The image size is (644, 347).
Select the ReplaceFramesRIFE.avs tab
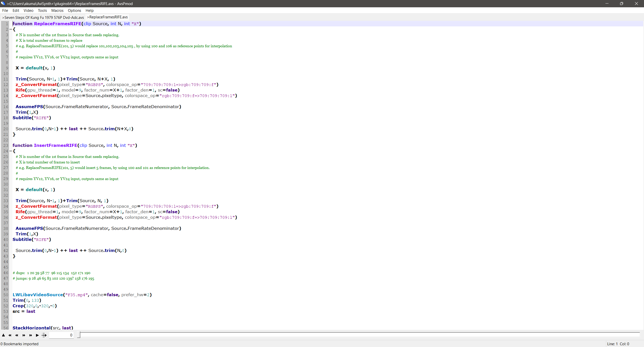(x=108, y=17)
